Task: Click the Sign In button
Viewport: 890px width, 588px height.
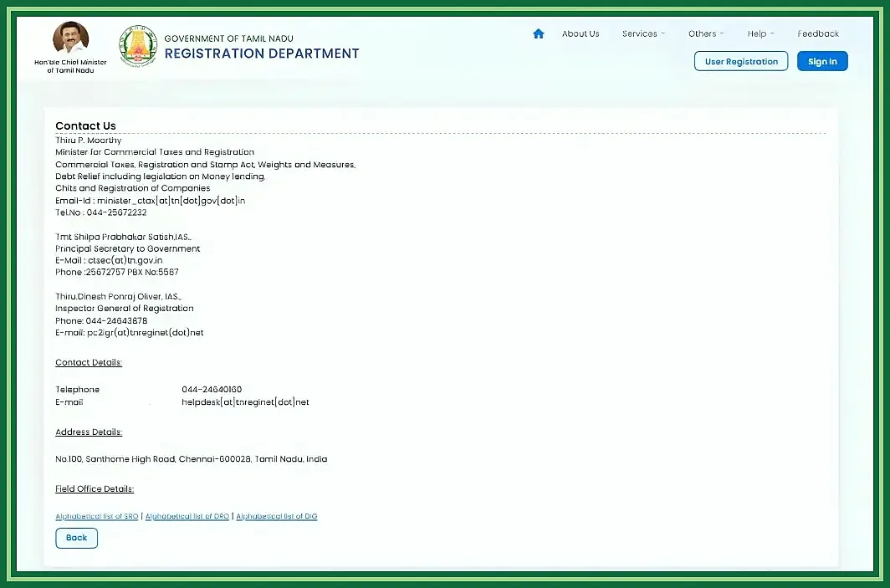Action: coord(822,61)
